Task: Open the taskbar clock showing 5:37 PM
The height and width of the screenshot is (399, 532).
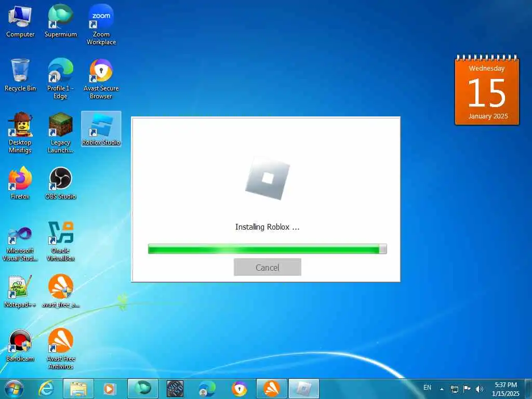Action: [x=506, y=389]
